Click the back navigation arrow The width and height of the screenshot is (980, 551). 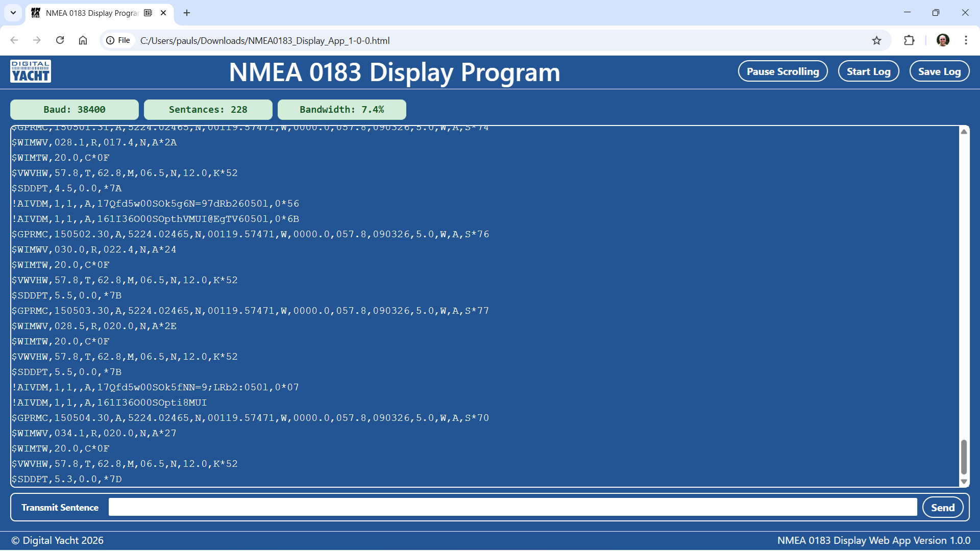point(14,41)
